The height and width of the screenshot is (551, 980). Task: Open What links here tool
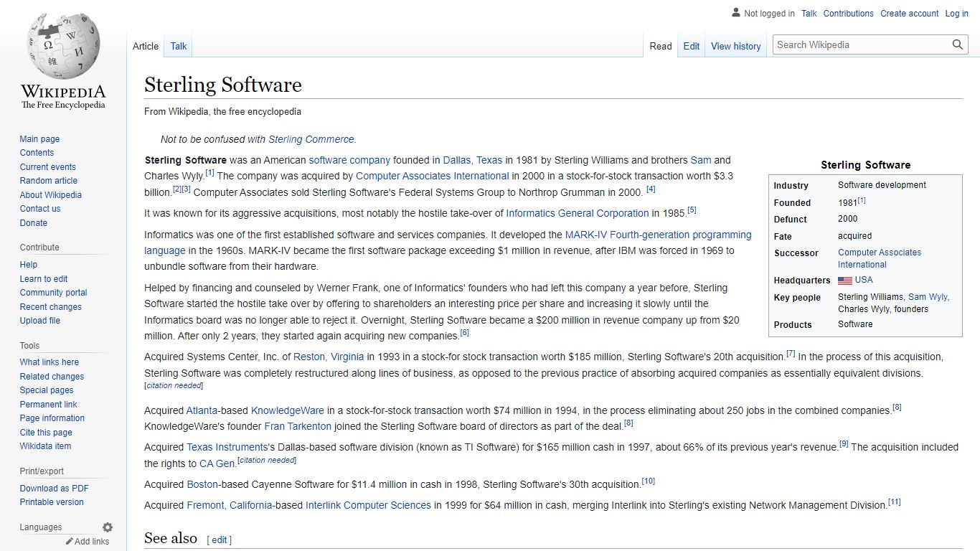[x=50, y=362]
